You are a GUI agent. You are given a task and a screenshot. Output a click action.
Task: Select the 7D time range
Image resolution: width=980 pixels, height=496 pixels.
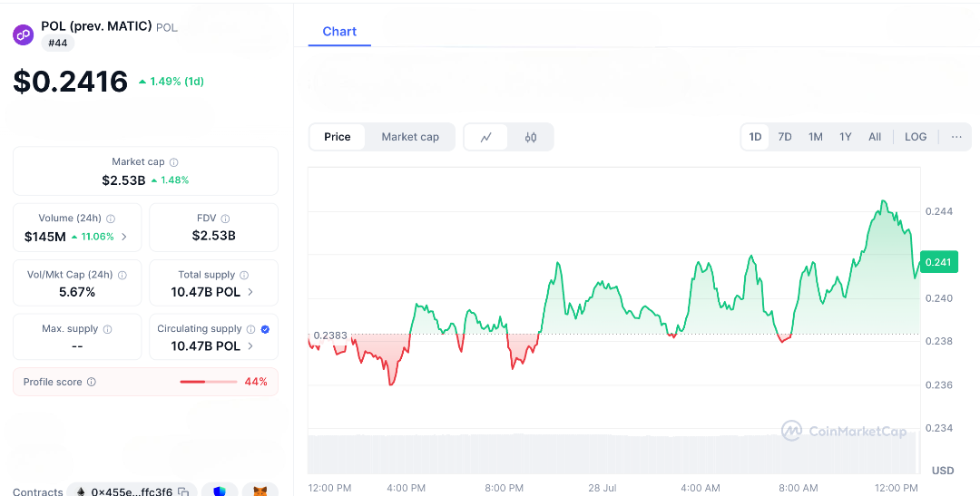pos(785,137)
